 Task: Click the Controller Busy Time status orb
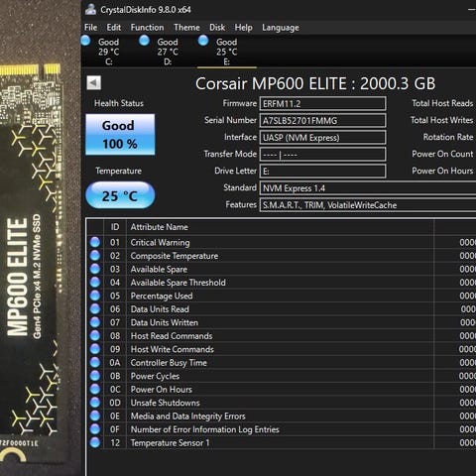95,363
